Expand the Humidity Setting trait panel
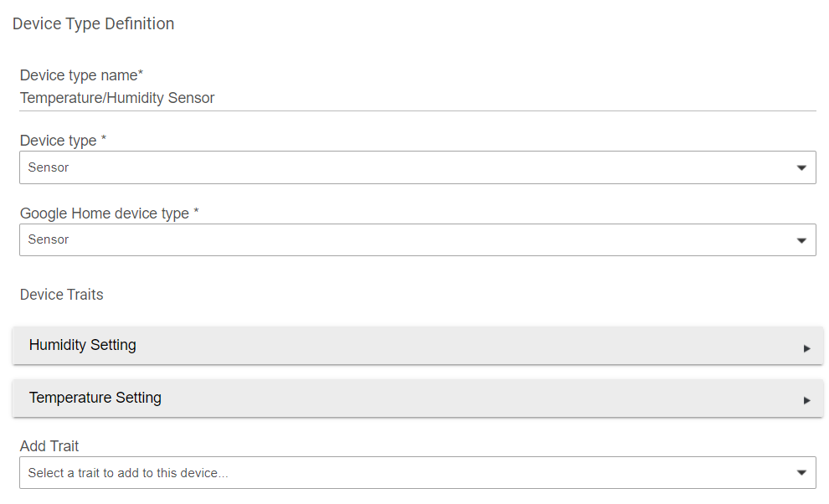829x504 pixels. pyautogui.click(x=417, y=346)
